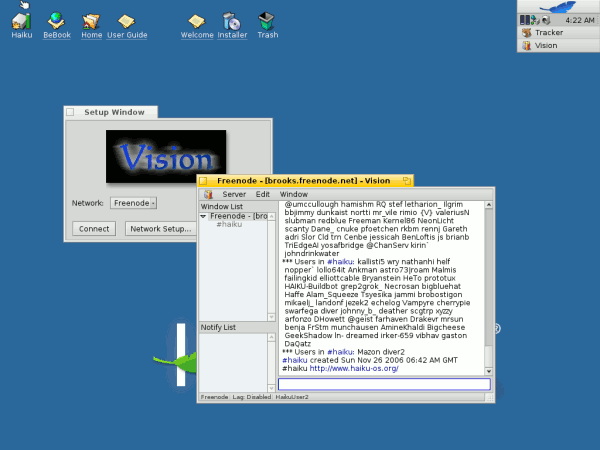Open the Server menu
The height and width of the screenshot is (450, 600).
coord(234,194)
